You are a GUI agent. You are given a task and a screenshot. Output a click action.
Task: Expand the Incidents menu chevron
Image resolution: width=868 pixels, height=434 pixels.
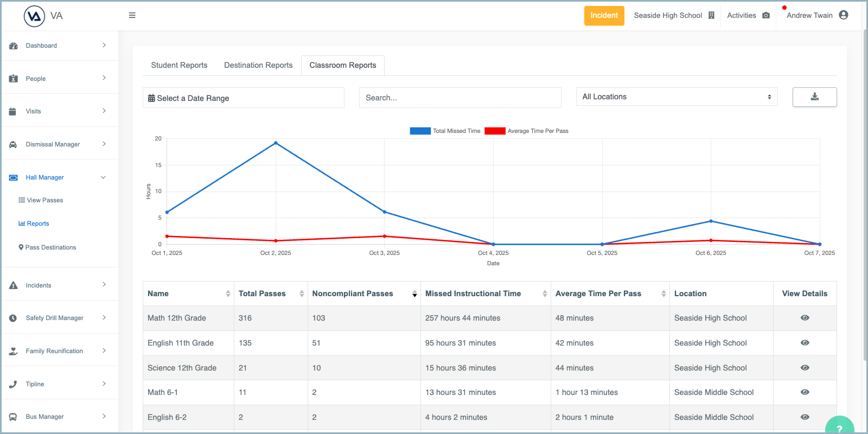point(104,285)
